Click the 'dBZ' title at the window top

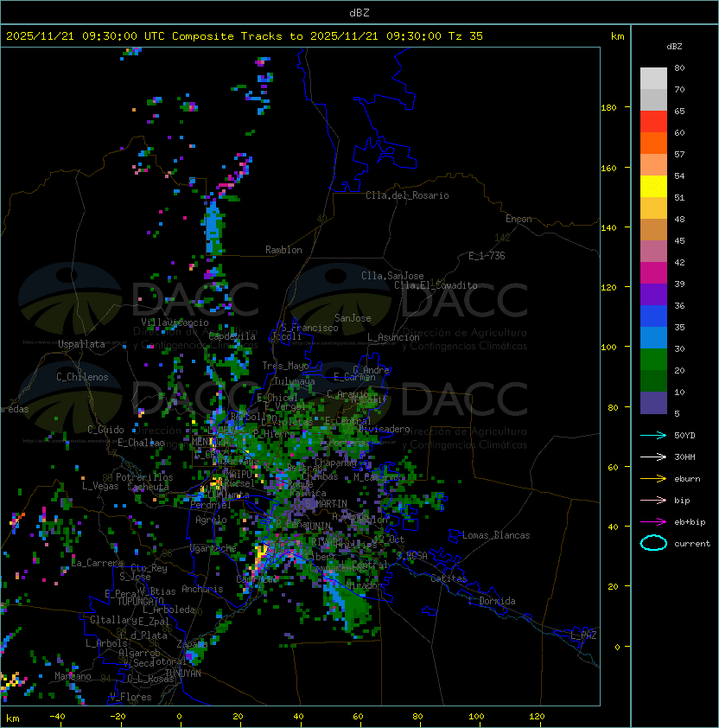point(359,13)
